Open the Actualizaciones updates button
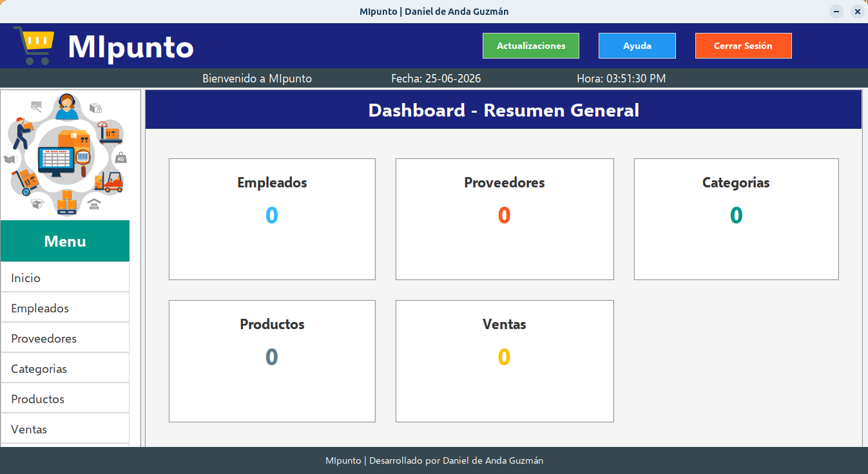The width and height of the screenshot is (868, 474). pyautogui.click(x=531, y=46)
